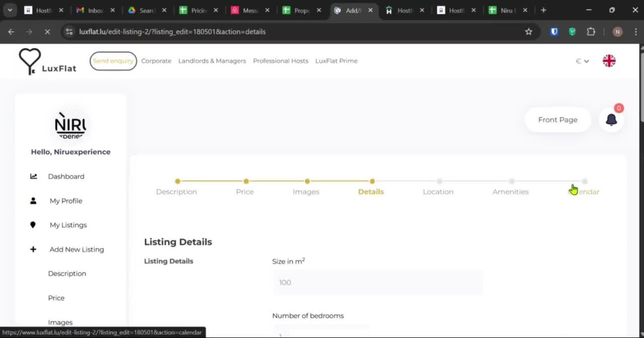Close the Inbox tab
This screenshot has height=338, width=644.
coord(113,10)
